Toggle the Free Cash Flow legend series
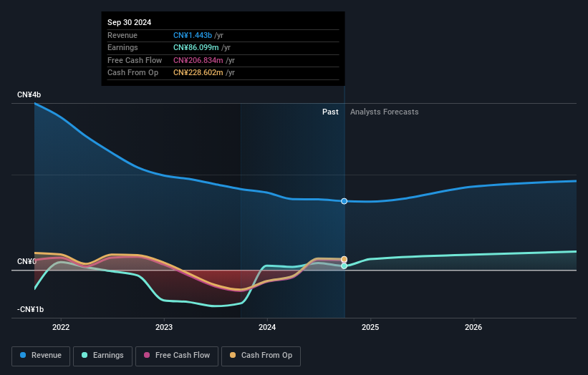 [x=177, y=356]
